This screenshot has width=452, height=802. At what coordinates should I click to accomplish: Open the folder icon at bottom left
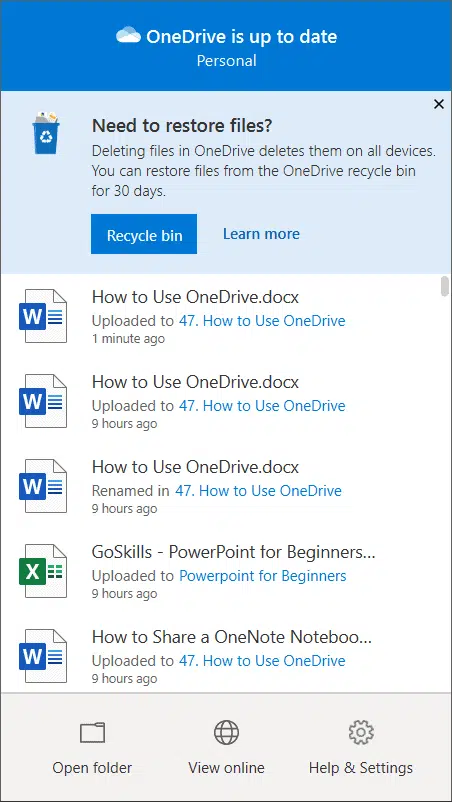[x=93, y=733]
